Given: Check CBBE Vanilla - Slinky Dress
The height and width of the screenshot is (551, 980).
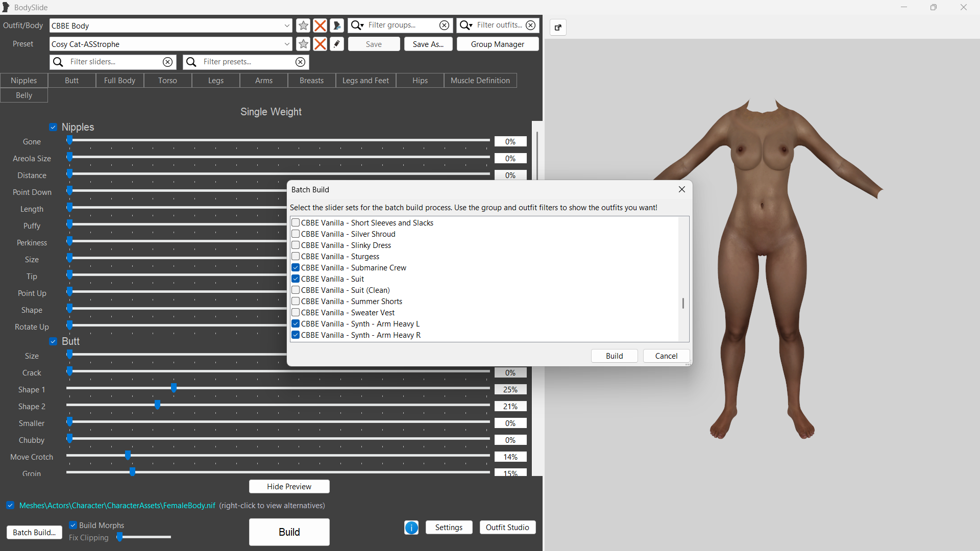Looking at the screenshot, I should (x=296, y=245).
